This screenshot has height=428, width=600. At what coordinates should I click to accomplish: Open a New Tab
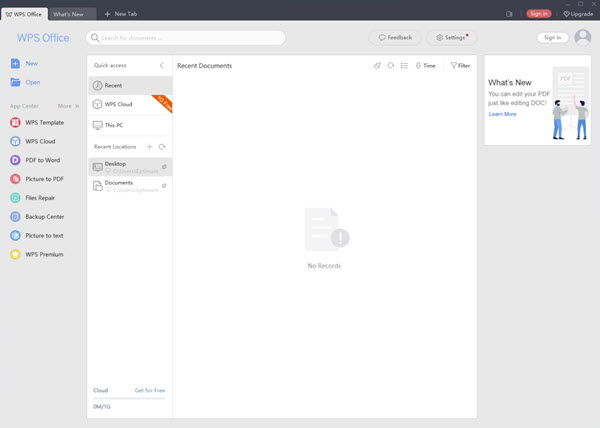point(121,14)
